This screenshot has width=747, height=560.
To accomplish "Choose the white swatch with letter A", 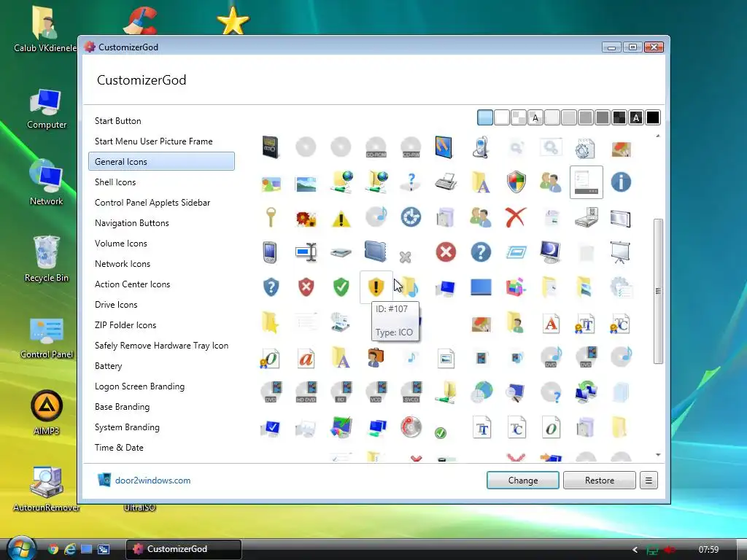I will click(535, 117).
